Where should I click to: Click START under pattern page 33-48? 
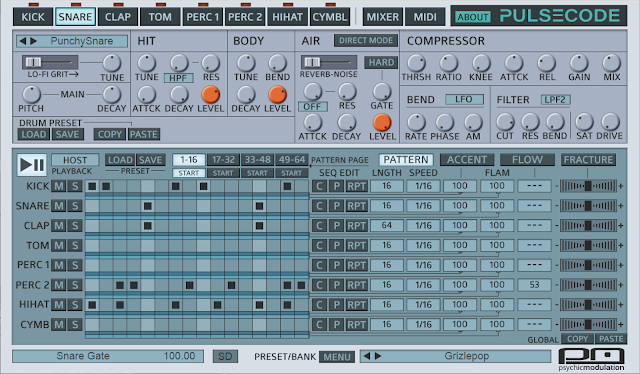257,173
